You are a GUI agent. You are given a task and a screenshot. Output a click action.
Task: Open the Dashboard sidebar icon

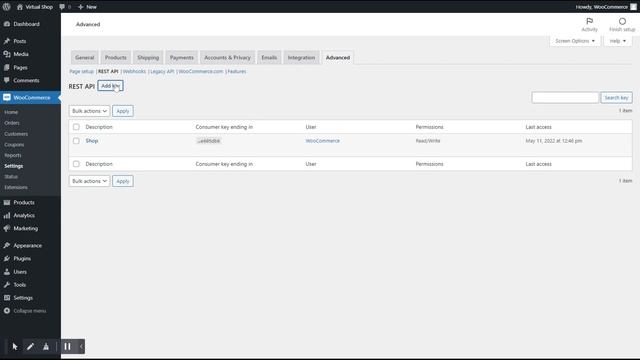[x=7, y=24]
